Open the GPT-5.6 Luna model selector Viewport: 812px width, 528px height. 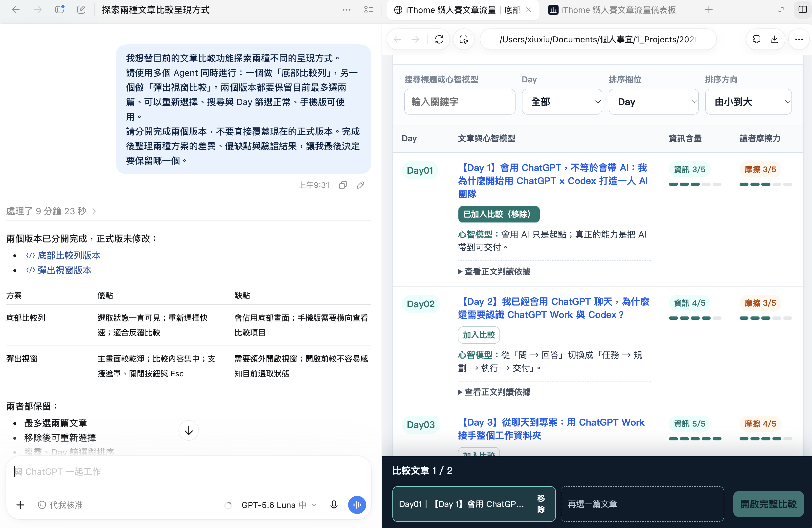pos(279,505)
